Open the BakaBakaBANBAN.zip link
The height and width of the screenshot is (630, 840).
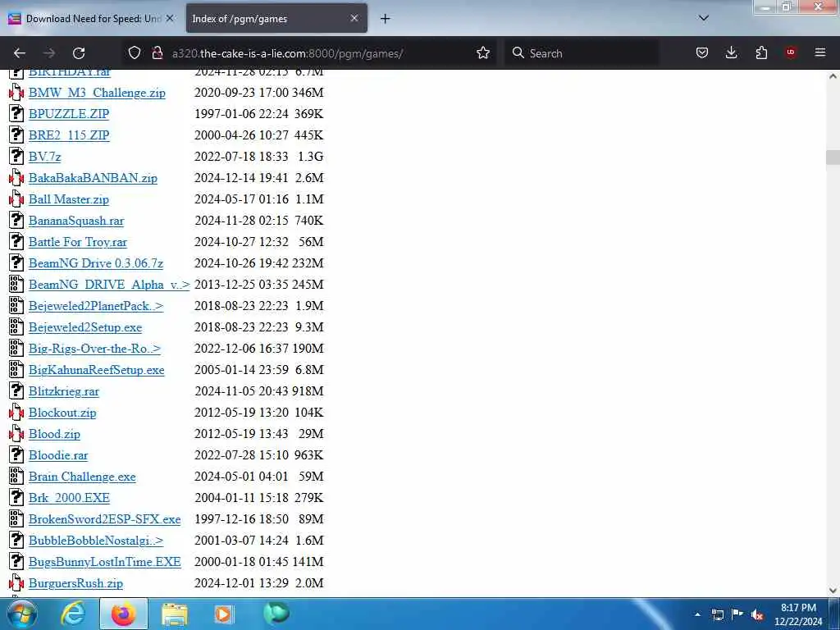click(x=93, y=178)
